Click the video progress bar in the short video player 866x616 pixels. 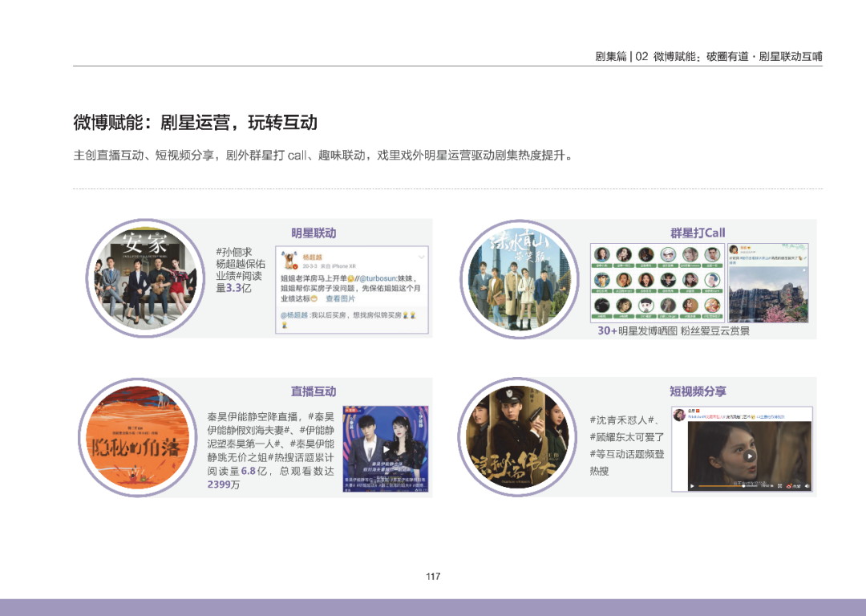(x=728, y=486)
